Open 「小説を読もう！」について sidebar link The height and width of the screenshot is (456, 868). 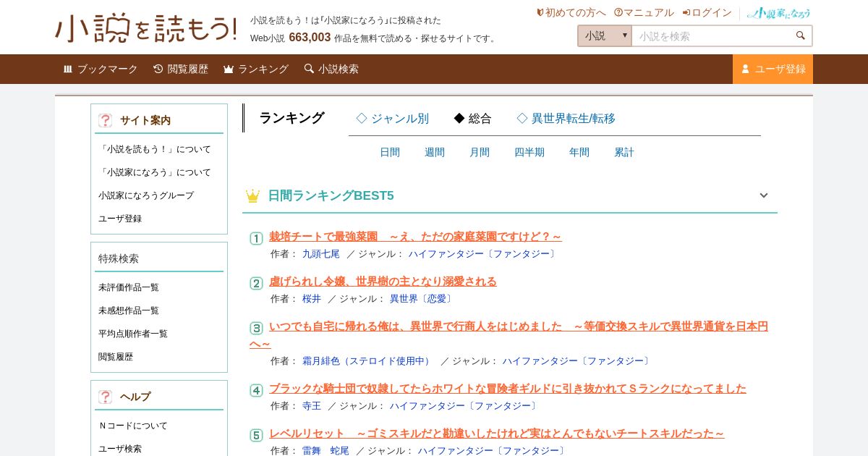[x=155, y=149]
